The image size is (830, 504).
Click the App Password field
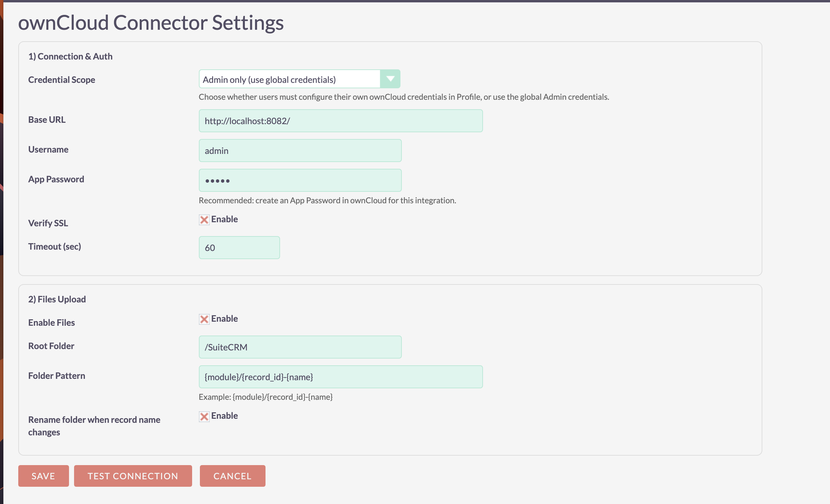tap(300, 180)
